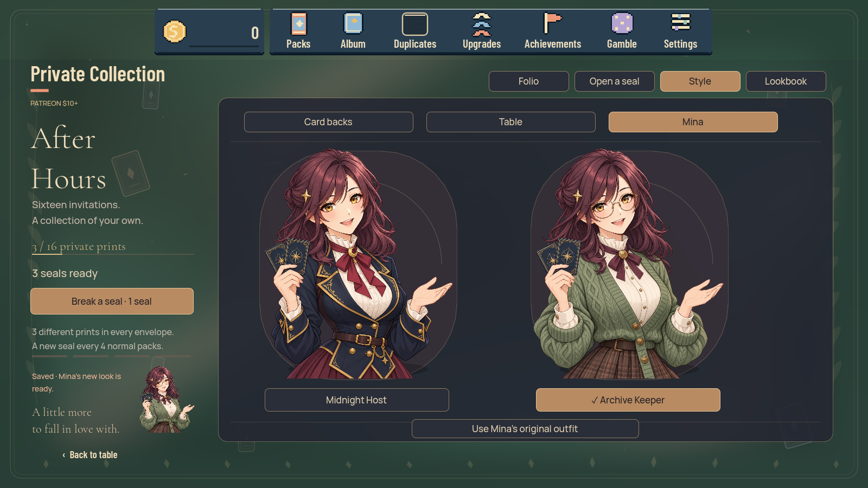Select the Mina sub-tab
The height and width of the screenshot is (488, 868).
(x=693, y=122)
